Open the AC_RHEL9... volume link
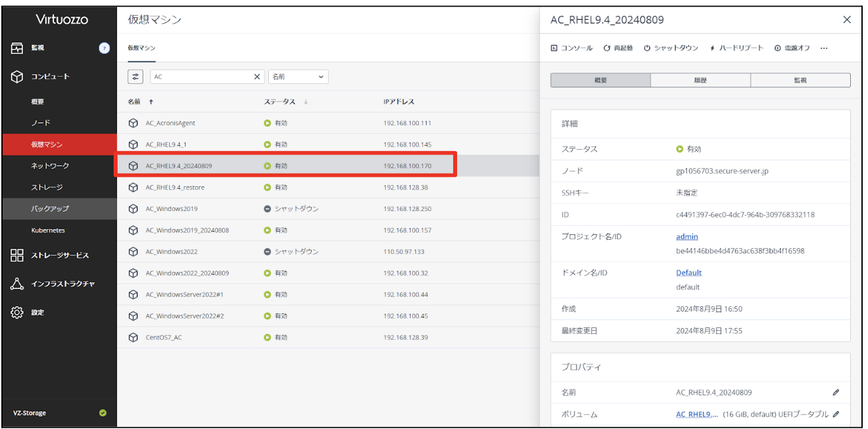This screenshot has width=868, height=429. [x=697, y=414]
